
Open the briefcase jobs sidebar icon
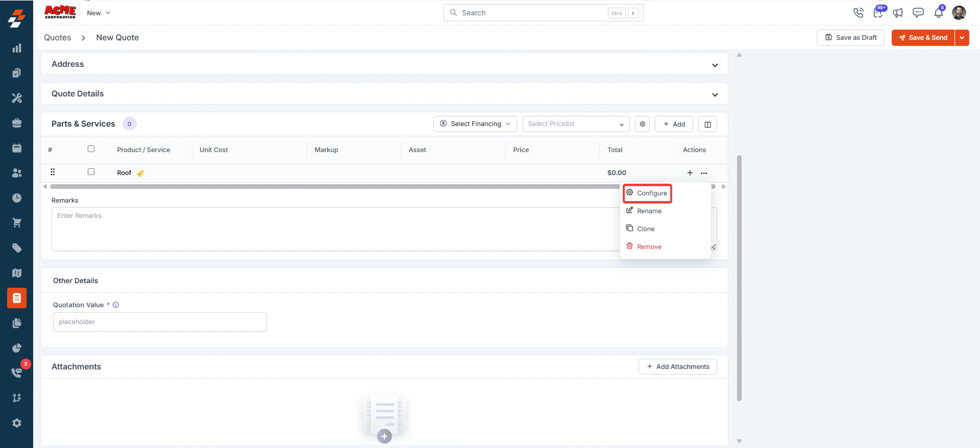point(17,123)
